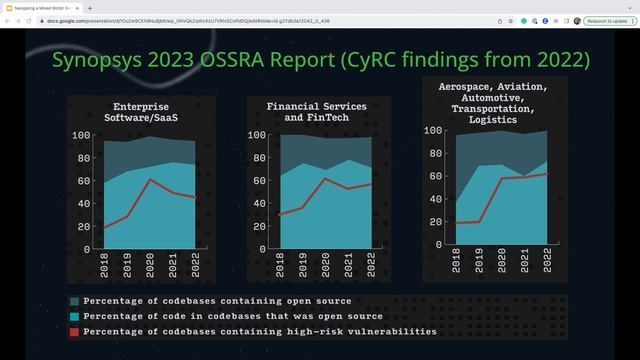This screenshot has width=640, height=360.
Task: Click the 2020 label under the Enterprise chart
Action: [x=150, y=265]
